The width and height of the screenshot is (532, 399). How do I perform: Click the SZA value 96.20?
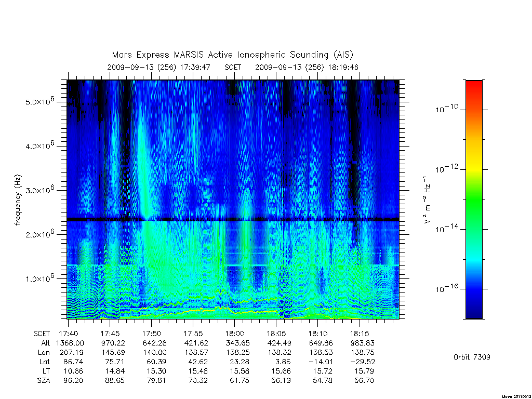(73, 380)
